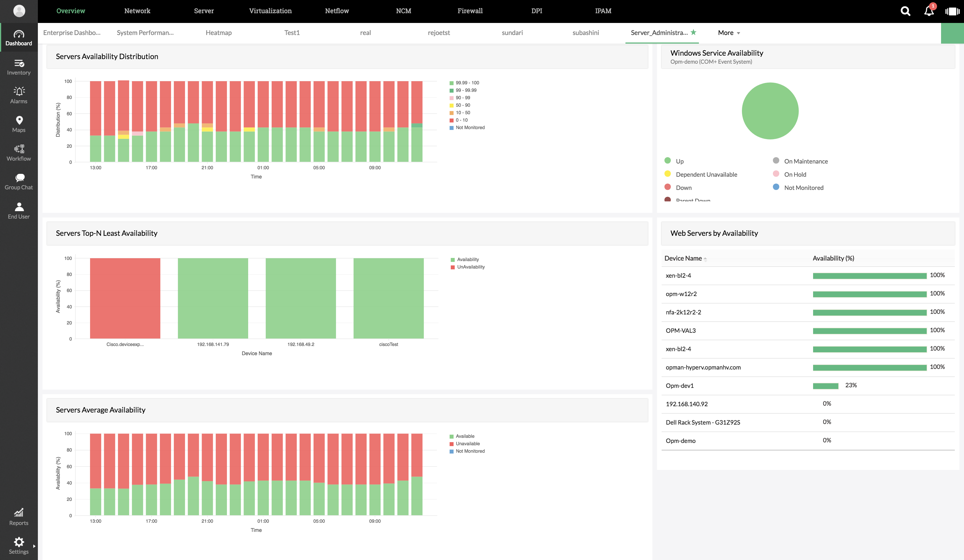Image resolution: width=964 pixels, height=560 pixels.
Task: Switch to the Heatmap dashboard tab
Action: point(218,33)
